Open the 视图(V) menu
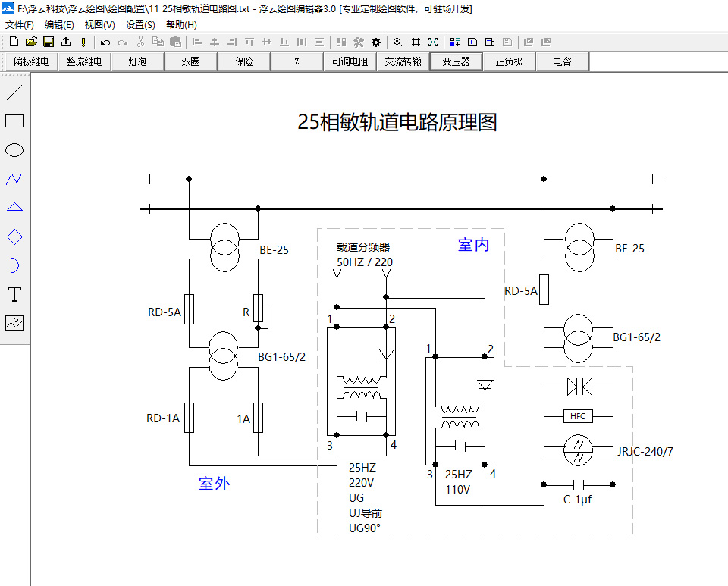The width and height of the screenshot is (728, 586). tap(100, 24)
